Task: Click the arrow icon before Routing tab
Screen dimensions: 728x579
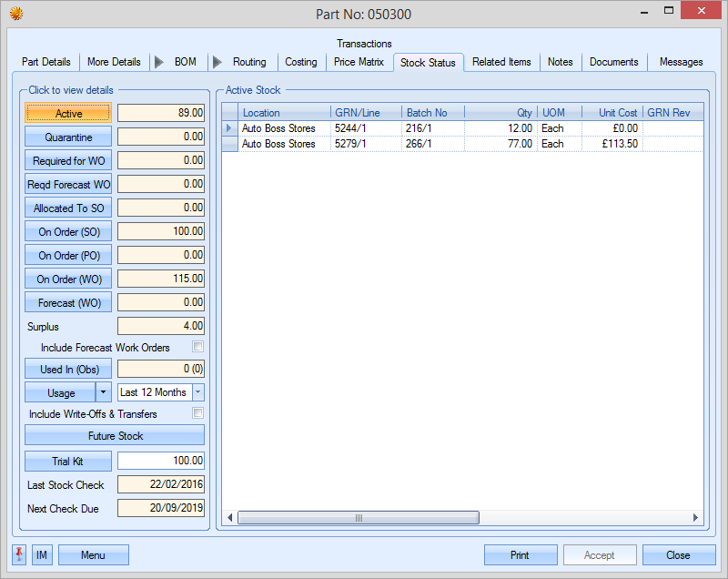Action: click(217, 62)
